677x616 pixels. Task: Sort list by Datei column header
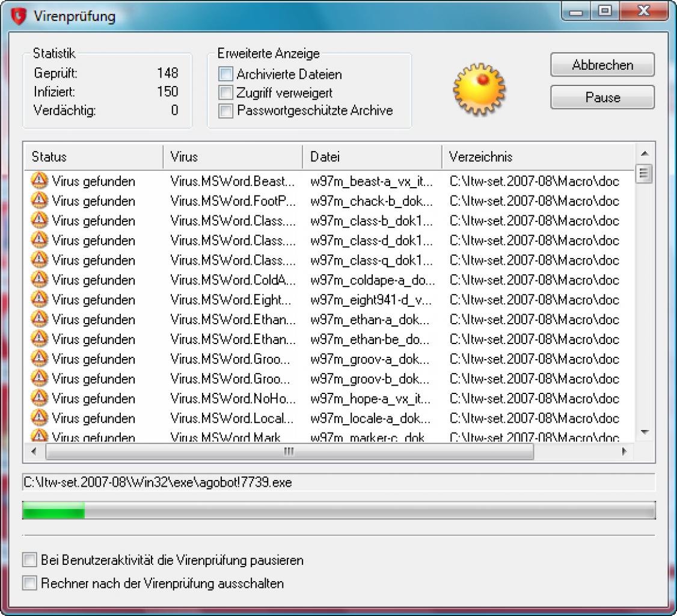372,156
